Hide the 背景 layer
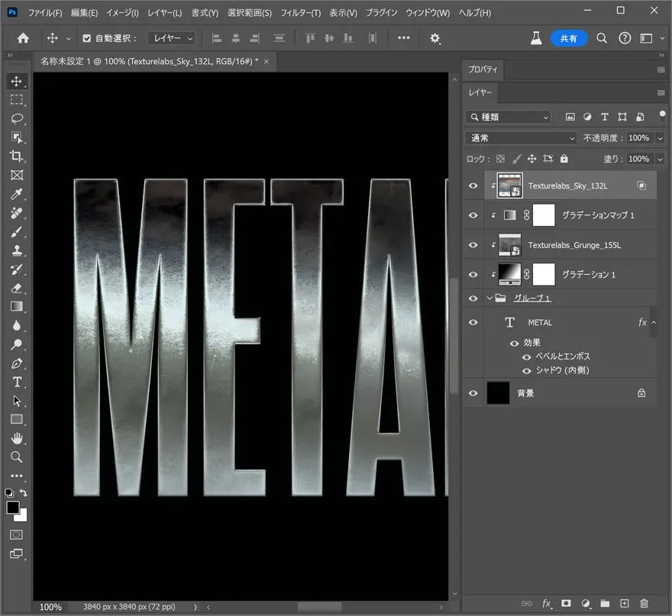 [x=473, y=393]
